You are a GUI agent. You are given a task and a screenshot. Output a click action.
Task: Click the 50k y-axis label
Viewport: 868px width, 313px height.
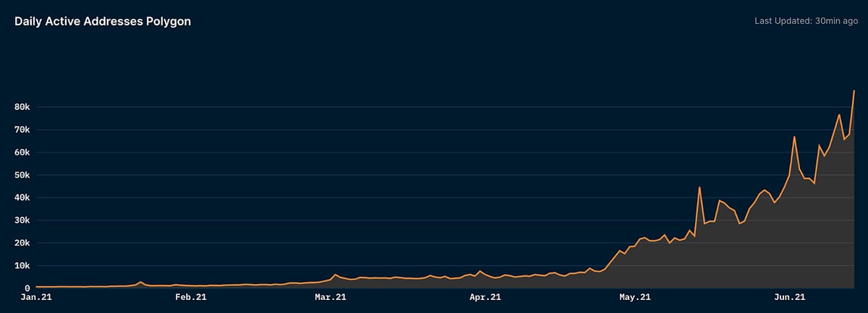(x=22, y=175)
